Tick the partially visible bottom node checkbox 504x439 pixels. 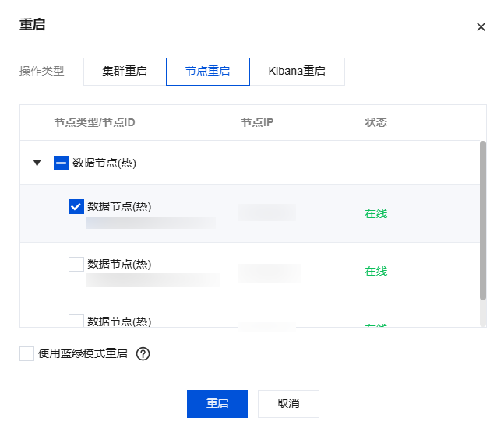pyautogui.click(x=76, y=321)
